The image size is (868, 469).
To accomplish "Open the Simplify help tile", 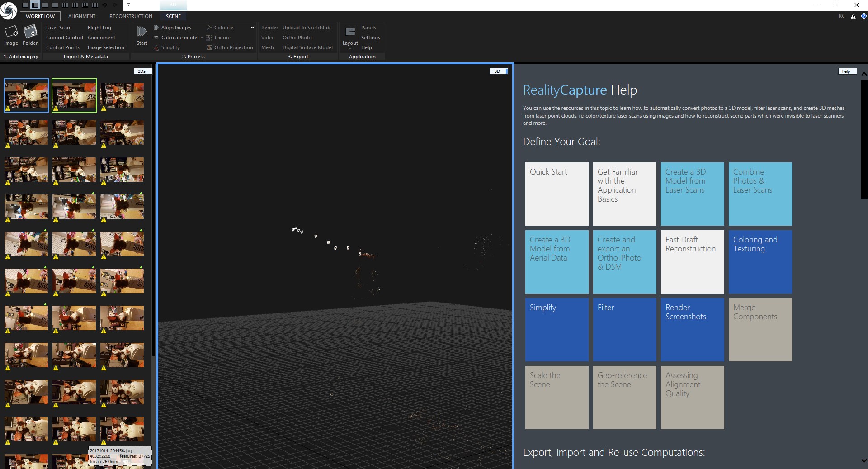I will (x=557, y=330).
